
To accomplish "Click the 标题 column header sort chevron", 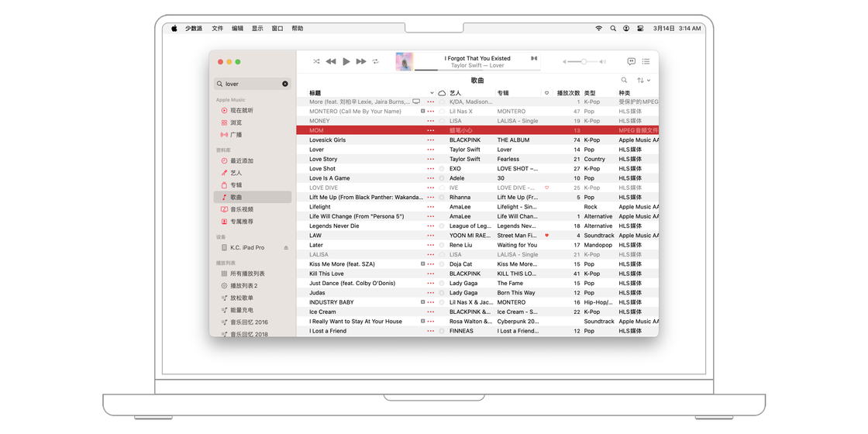I will pos(432,93).
